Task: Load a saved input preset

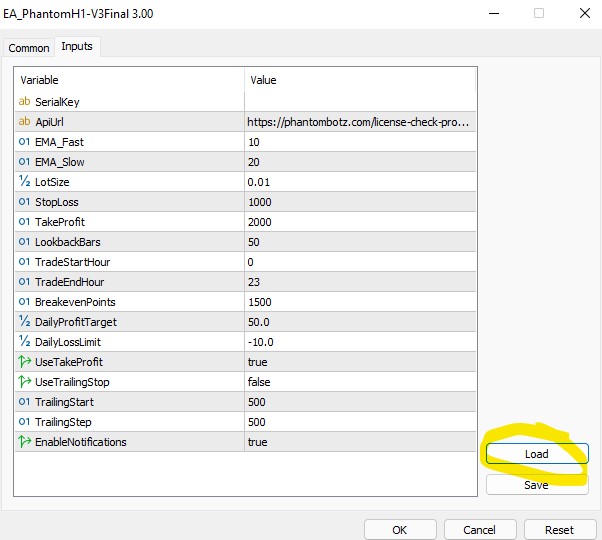Action: tap(537, 454)
